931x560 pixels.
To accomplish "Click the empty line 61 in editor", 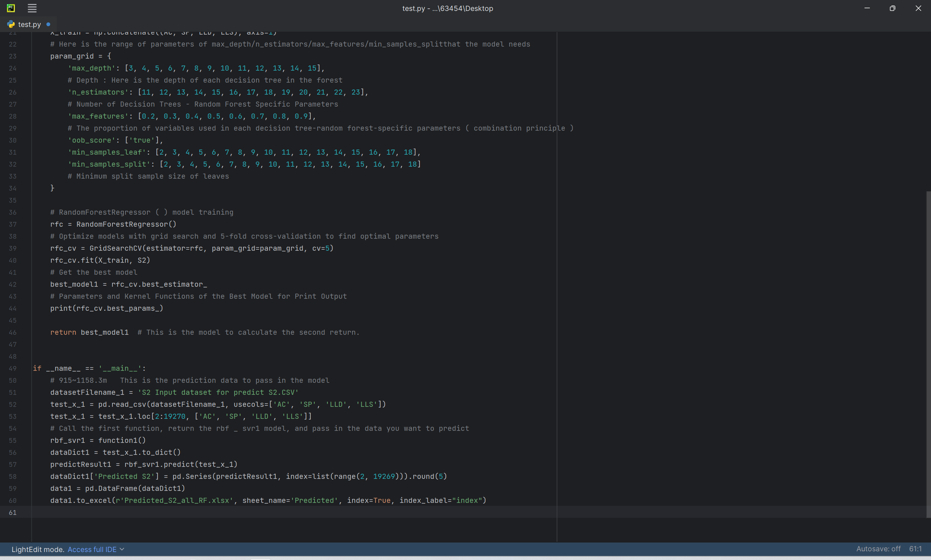I will (x=479, y=512).
